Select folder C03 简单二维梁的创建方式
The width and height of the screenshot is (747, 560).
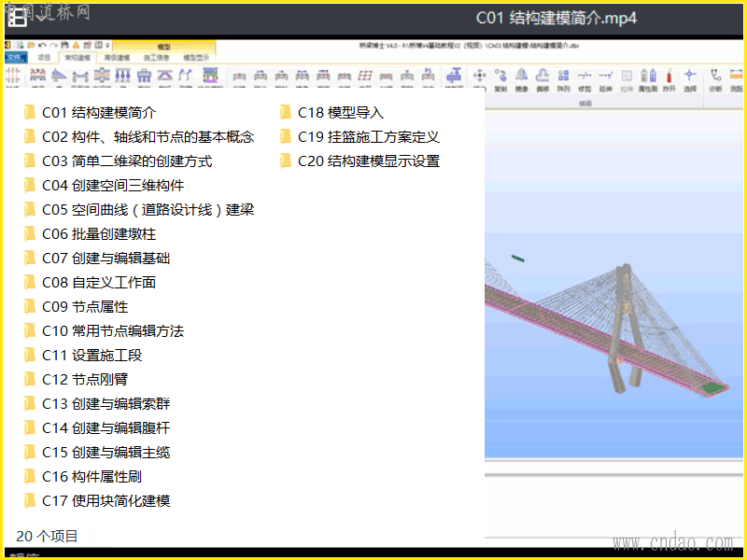(118, 161)
